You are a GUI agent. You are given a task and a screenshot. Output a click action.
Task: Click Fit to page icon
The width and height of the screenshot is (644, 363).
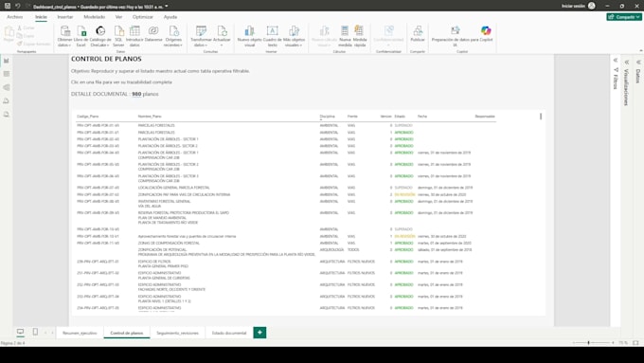point(635,342)
